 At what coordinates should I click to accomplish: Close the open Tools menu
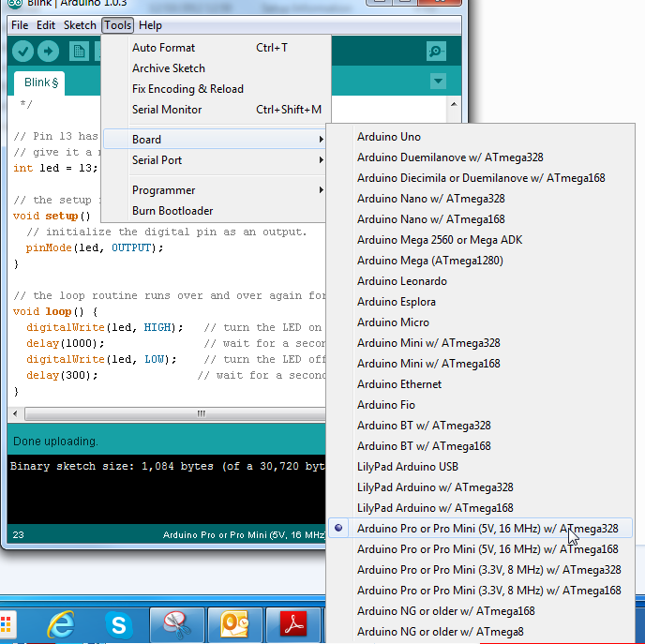117,25
